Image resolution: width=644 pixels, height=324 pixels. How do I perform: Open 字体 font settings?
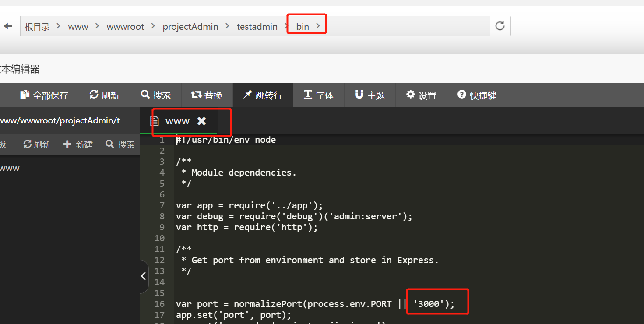[319, 95]
